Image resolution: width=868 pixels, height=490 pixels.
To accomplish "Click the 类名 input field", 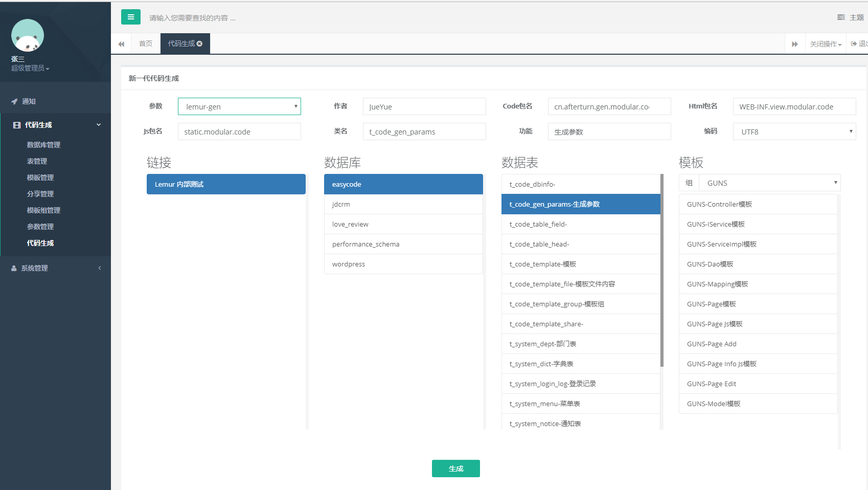I will coord(424,131).
